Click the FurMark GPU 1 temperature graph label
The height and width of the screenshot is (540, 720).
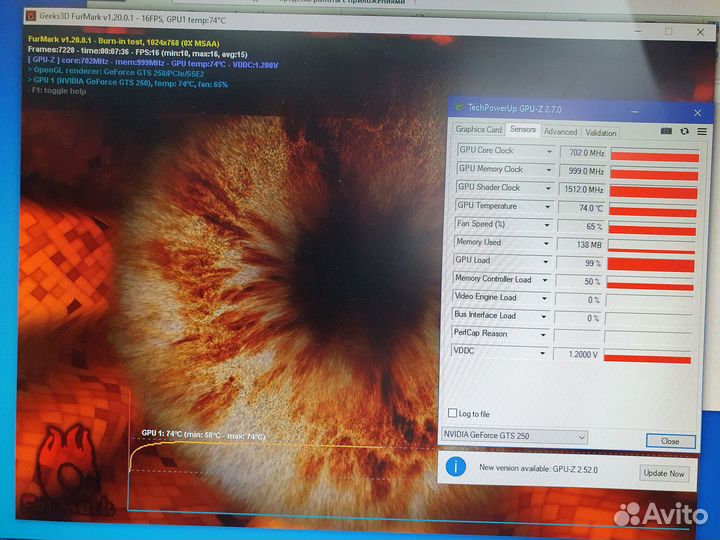(203, 434)
